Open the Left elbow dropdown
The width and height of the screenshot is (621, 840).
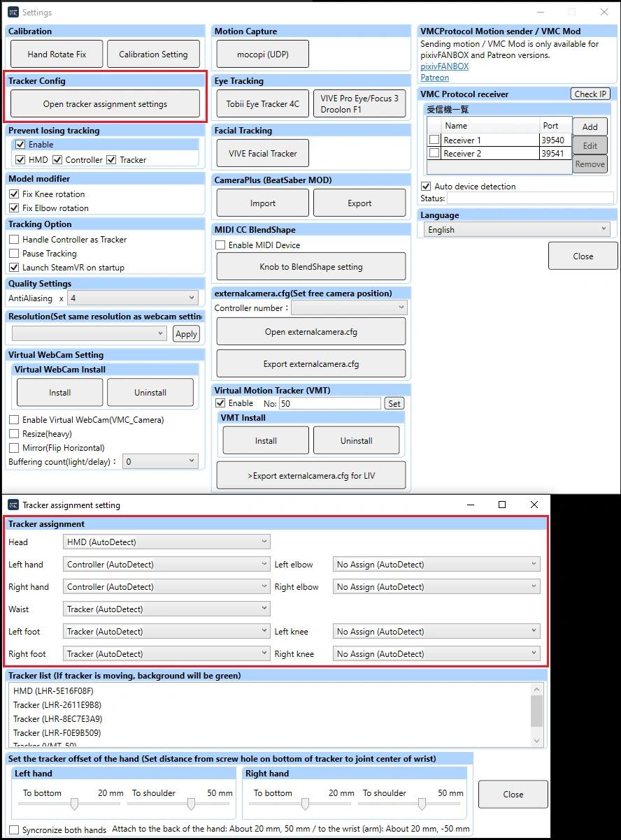436,564
